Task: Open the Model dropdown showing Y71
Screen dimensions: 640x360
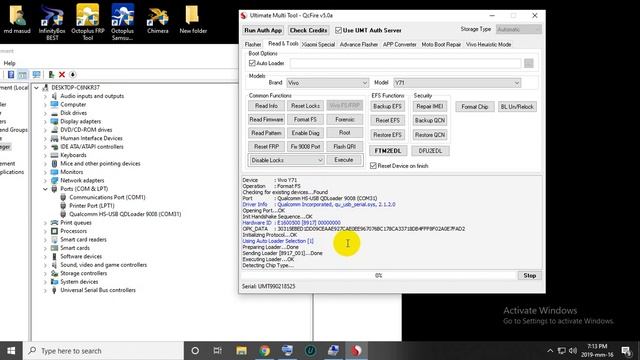Action: click(x=457, y=83)
